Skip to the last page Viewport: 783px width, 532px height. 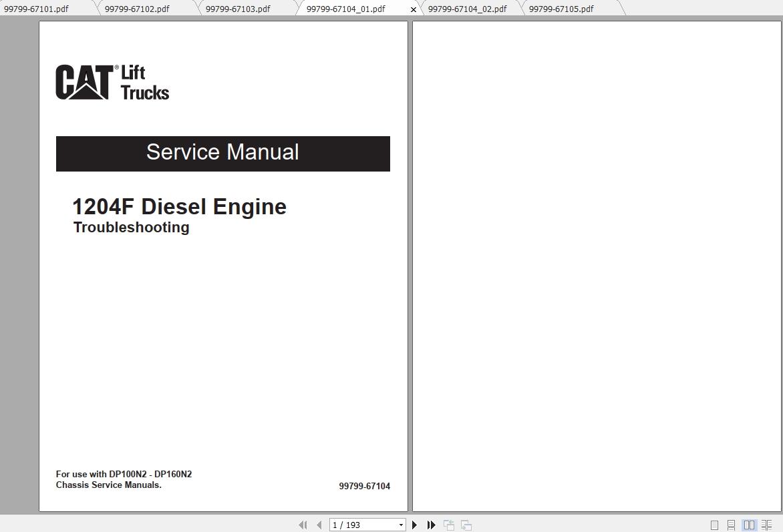click(x=431, y=525)
